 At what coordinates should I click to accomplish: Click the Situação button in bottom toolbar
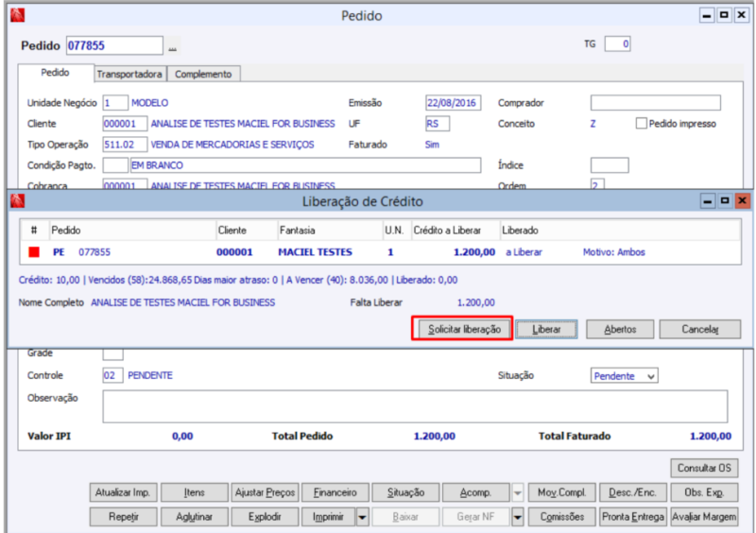406,492
